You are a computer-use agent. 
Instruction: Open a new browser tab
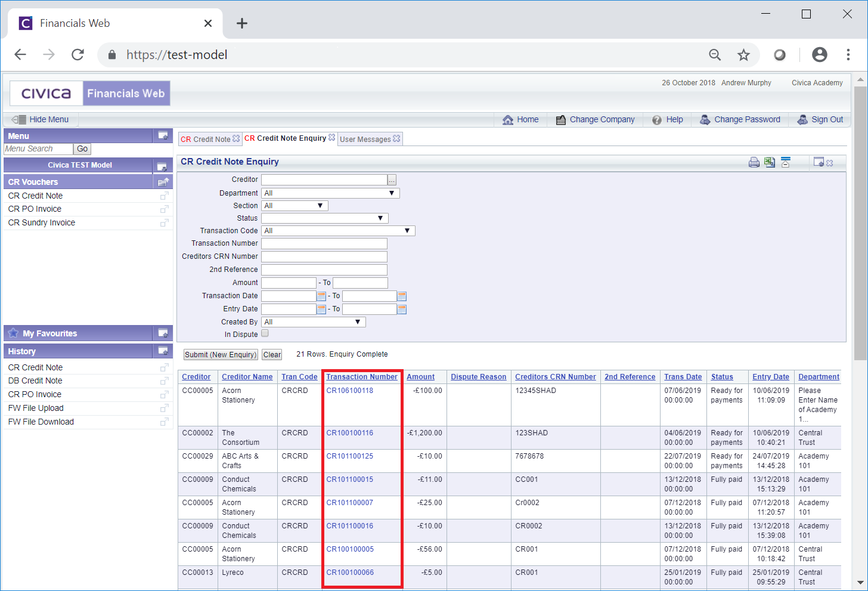(x=241, y=23)
